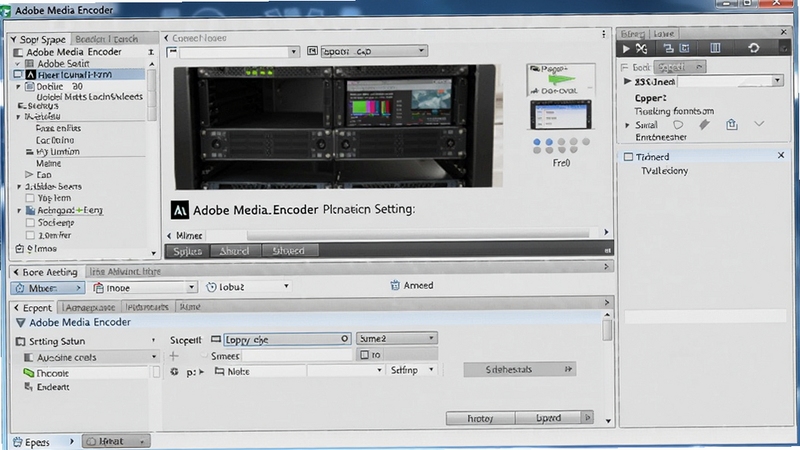Select the Endeartt item
Screen dimensions: 800x450
[x=47, y=387]
